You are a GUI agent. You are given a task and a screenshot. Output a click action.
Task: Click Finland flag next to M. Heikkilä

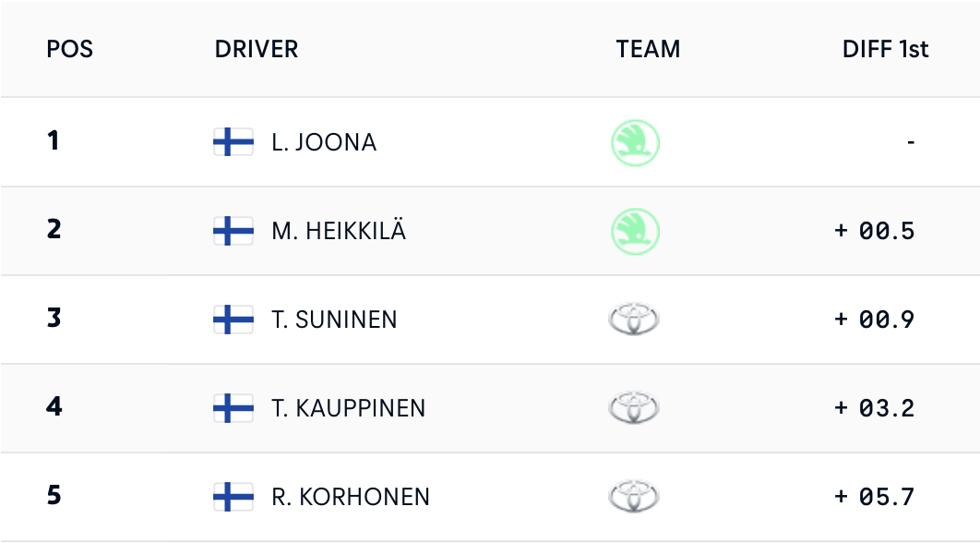[233, 231]
